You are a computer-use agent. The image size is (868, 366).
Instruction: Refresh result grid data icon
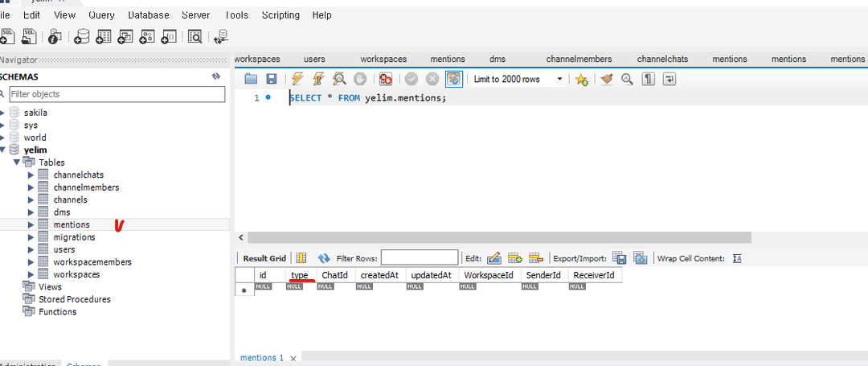pos(324,258)
